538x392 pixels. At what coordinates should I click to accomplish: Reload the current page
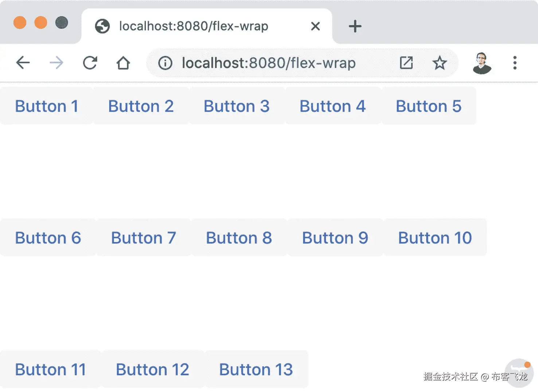pos(90,63)
